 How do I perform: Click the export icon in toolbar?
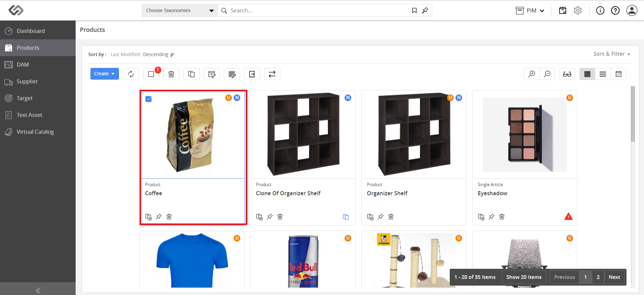[252, 74]
